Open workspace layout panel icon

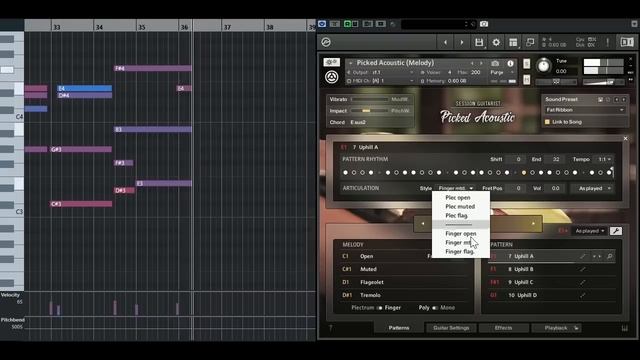tap(513, 42)
